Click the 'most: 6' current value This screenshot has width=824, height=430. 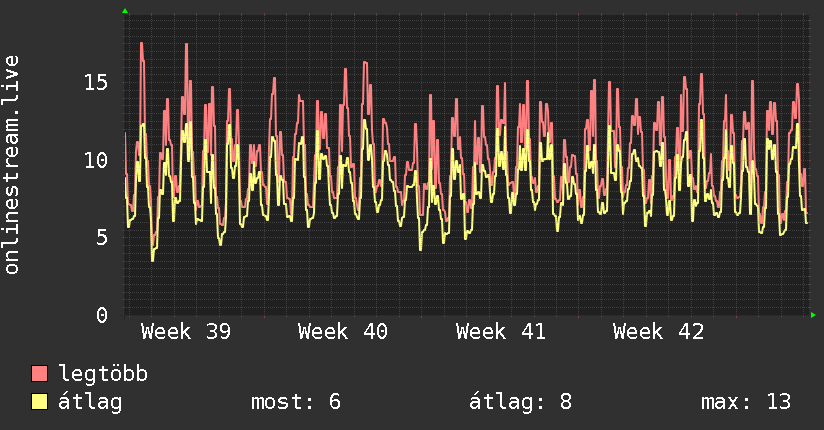(296, 402)
